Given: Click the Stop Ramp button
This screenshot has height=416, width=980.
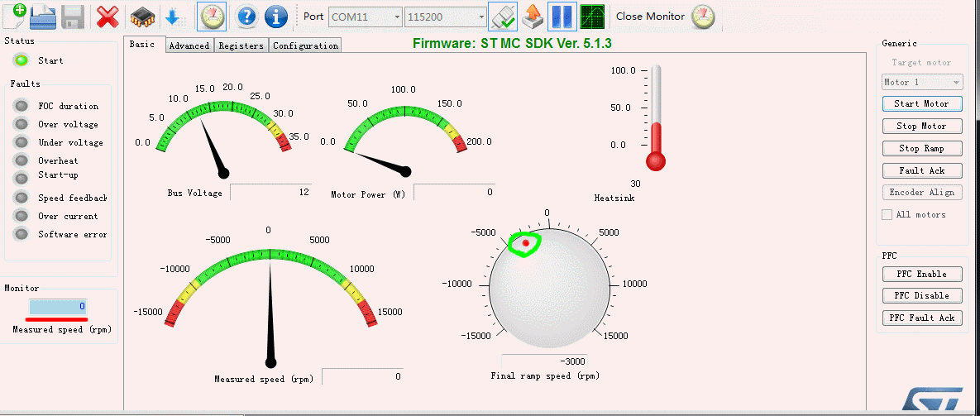Looking at the screenshot, I should [x=922, y=149].
